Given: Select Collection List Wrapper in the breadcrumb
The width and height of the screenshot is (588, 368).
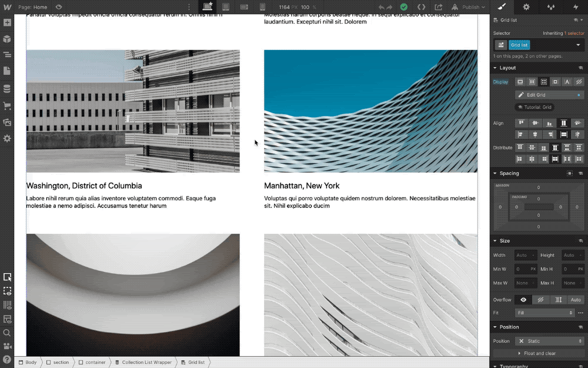Looking at the screenshot, I should coord(145,362).
